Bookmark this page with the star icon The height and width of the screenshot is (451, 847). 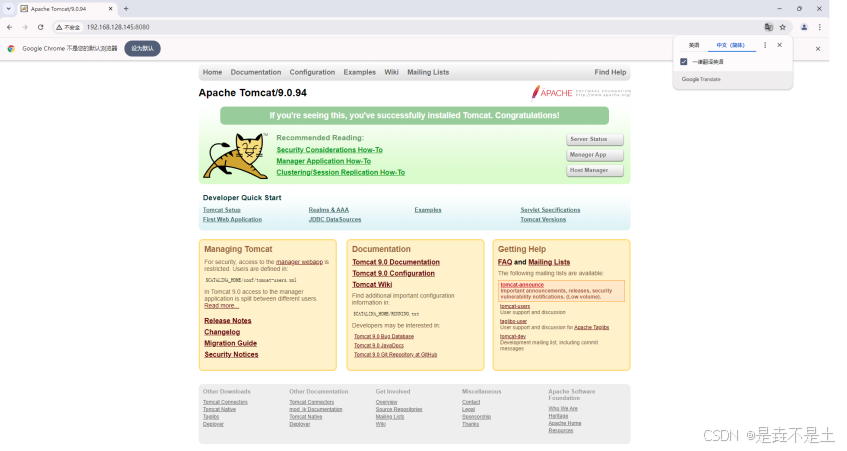click(x=783, y=27)
